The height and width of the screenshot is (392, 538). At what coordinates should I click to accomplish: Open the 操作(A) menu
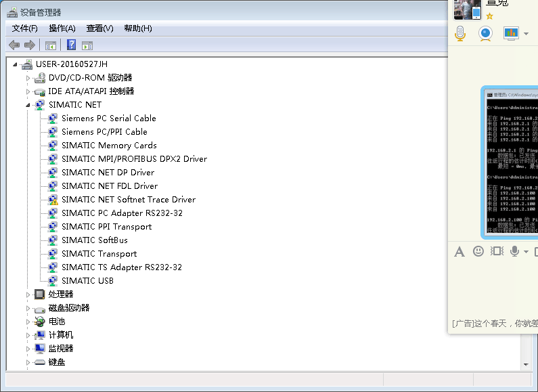click(62, 28)
